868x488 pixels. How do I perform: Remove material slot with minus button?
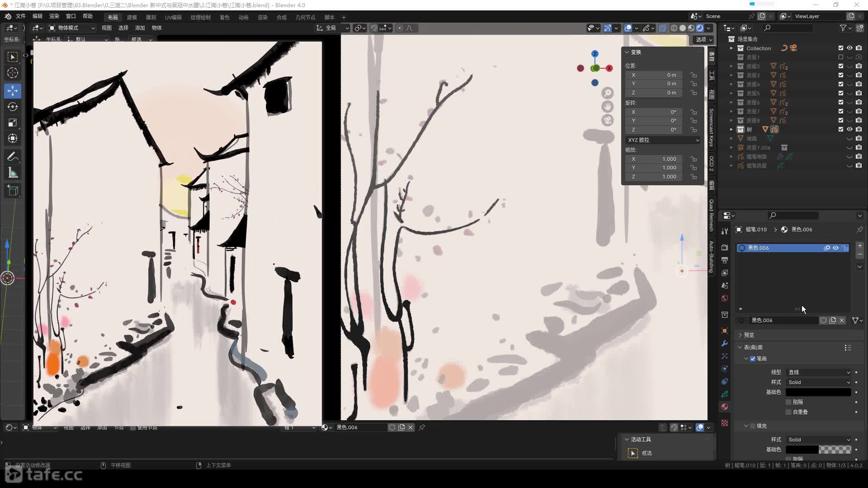pos(860,255)
